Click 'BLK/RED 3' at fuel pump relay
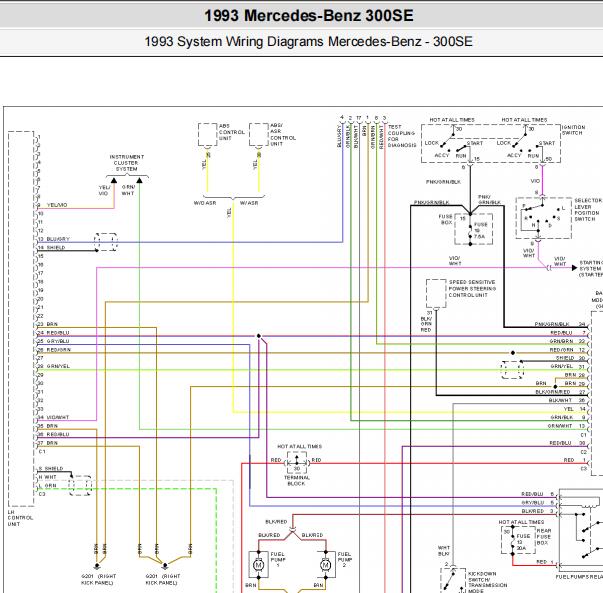 coord(538,511)
